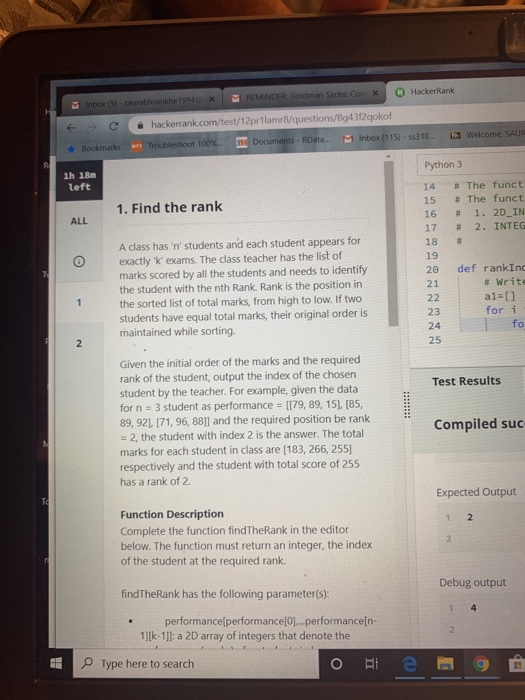
Task: Open Microsoft Store from taskbar
Action: 516,664
